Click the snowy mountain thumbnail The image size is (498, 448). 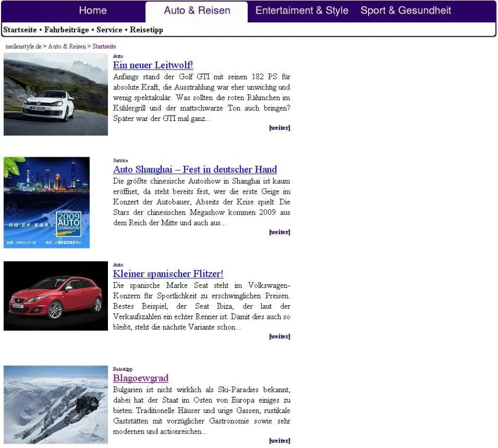tap(56, 405)
